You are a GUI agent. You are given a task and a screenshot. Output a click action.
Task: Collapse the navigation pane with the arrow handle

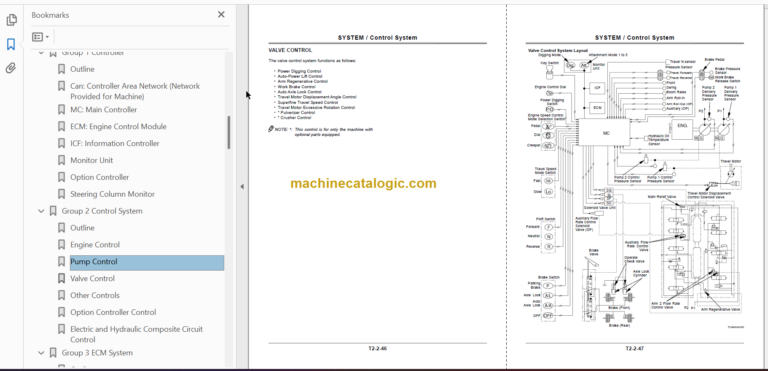coord(241,186)
